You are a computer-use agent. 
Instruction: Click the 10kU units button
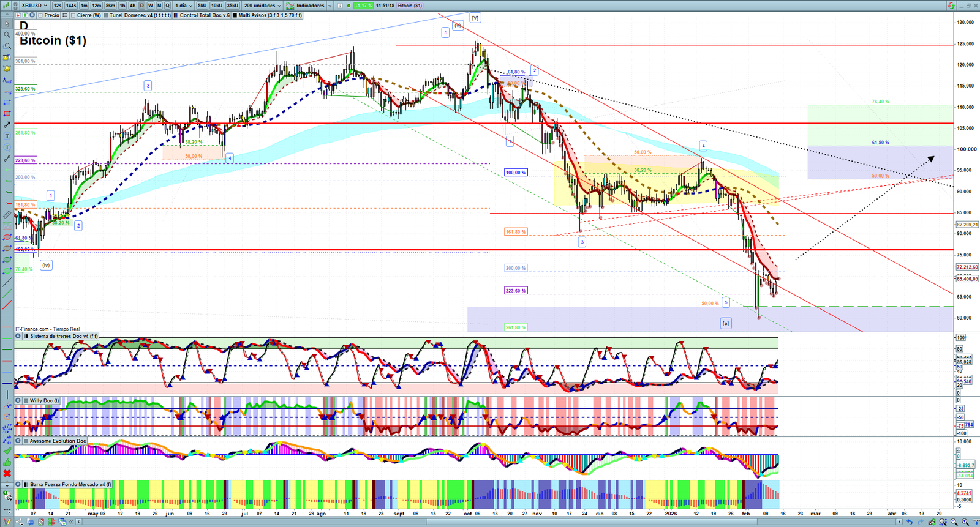coord(217,6)
